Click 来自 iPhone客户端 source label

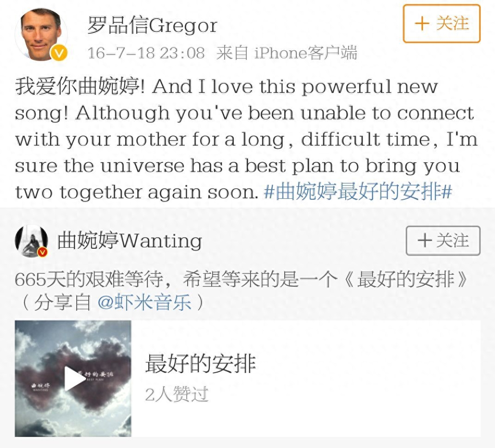(287, 53)
